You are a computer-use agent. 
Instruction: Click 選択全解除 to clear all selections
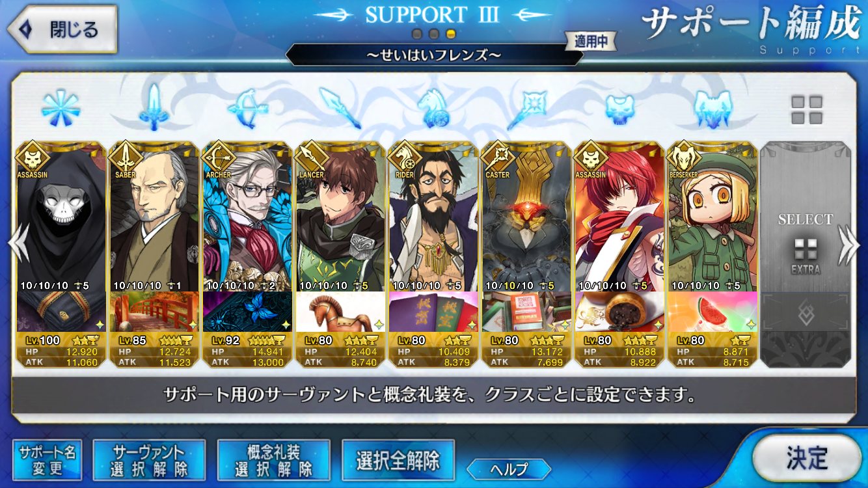(398, 461)
